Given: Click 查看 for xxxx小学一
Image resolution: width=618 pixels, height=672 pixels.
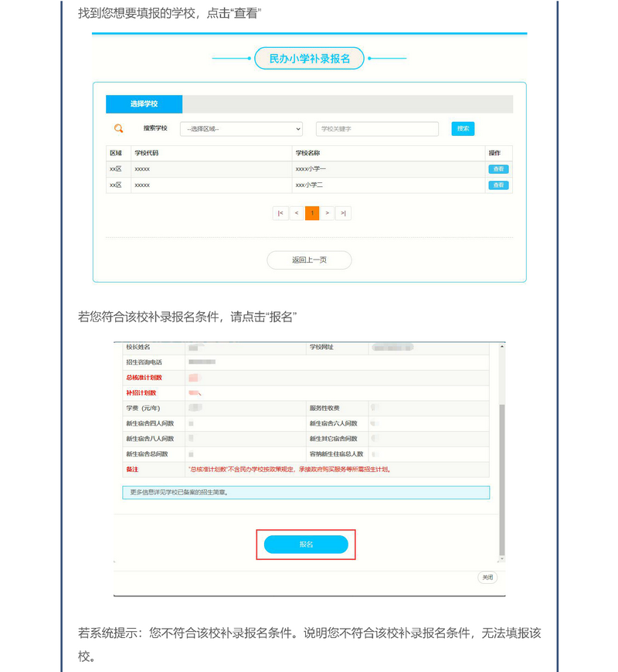Looking at the screenshot, I should click(498, 169).
